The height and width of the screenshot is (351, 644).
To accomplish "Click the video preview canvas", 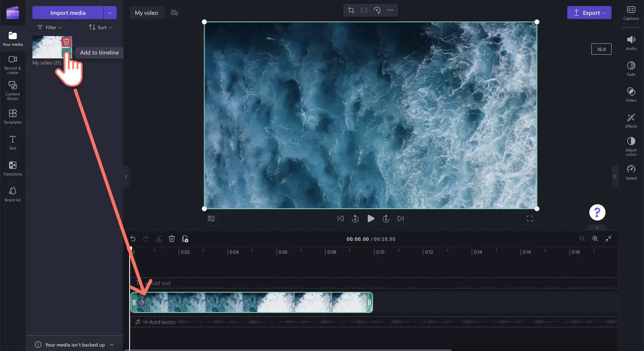I will (x=371, y=115).
